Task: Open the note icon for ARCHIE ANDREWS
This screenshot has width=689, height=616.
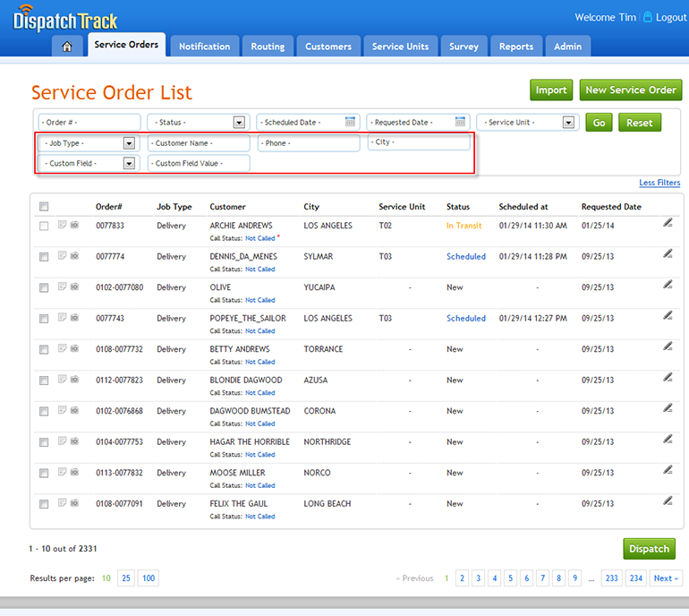Action: click(63, 226)
